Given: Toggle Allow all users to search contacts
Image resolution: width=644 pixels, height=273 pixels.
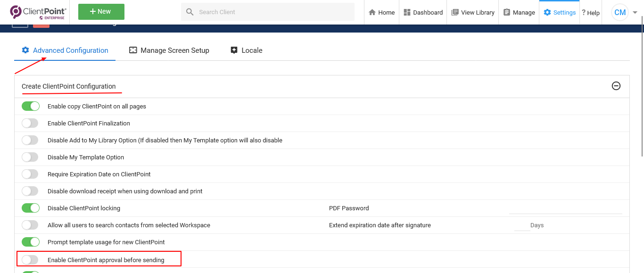Looking at the screenshot, I should tap(30, 225).
